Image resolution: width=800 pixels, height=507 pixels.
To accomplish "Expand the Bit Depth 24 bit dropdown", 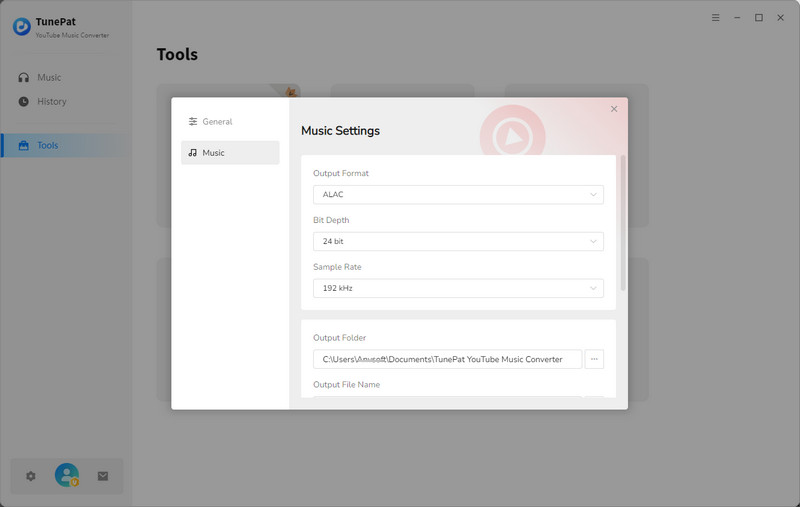I will pos(458,241).
